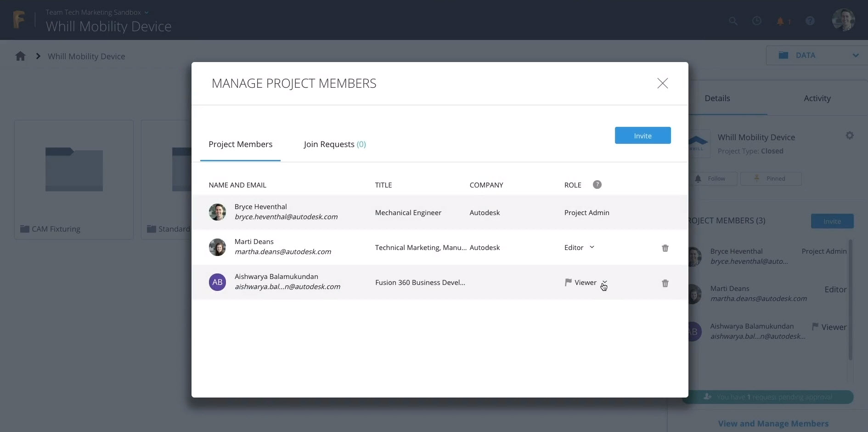The height and width of the screenshot is (432, 868).
Task: Switch to the Activity tab
Action: pos(817,98)
